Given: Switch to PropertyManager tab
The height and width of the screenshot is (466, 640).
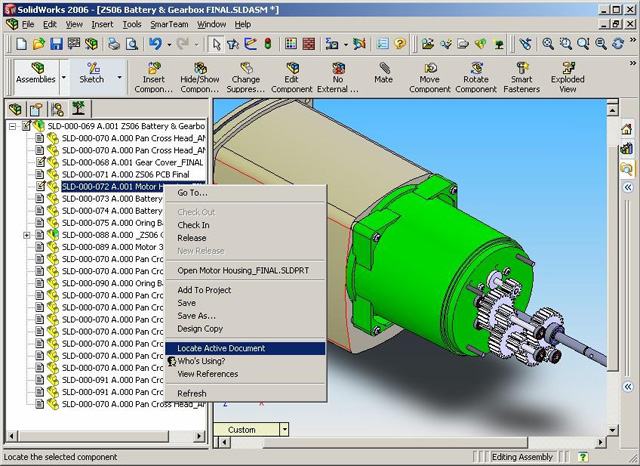Looking at the screenshot, I should 36,109.
